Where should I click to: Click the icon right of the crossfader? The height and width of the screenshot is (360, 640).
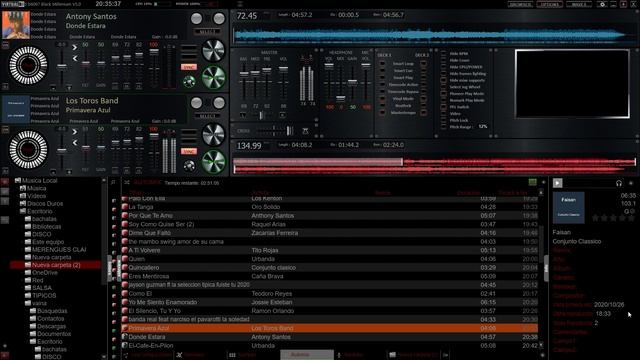[305, 131]
